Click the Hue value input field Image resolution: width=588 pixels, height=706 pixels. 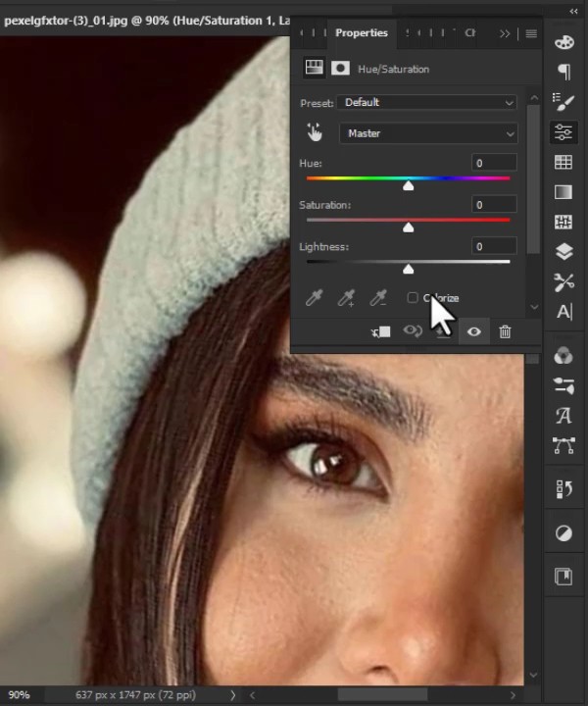494,163
